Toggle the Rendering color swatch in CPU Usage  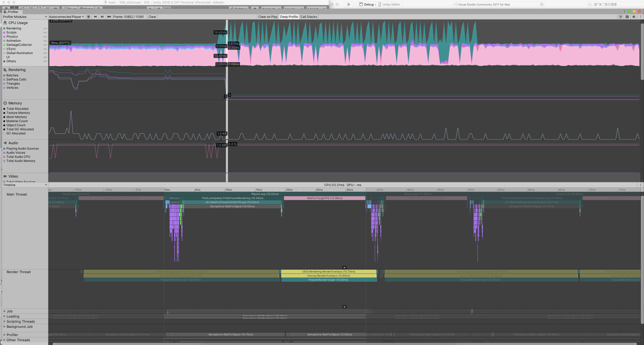[4, 29]
